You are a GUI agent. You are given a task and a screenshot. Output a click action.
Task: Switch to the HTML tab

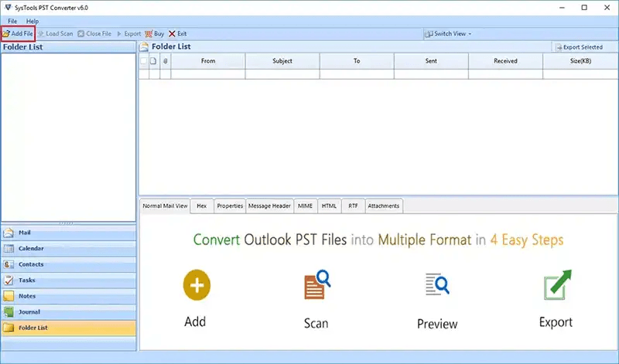pyautogui.click(x=329, y=206)
